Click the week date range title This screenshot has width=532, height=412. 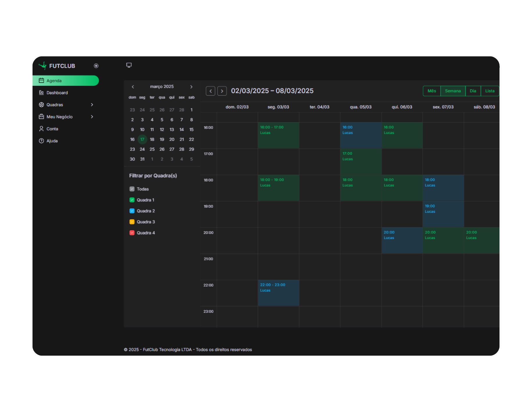[x=272, y=91]
